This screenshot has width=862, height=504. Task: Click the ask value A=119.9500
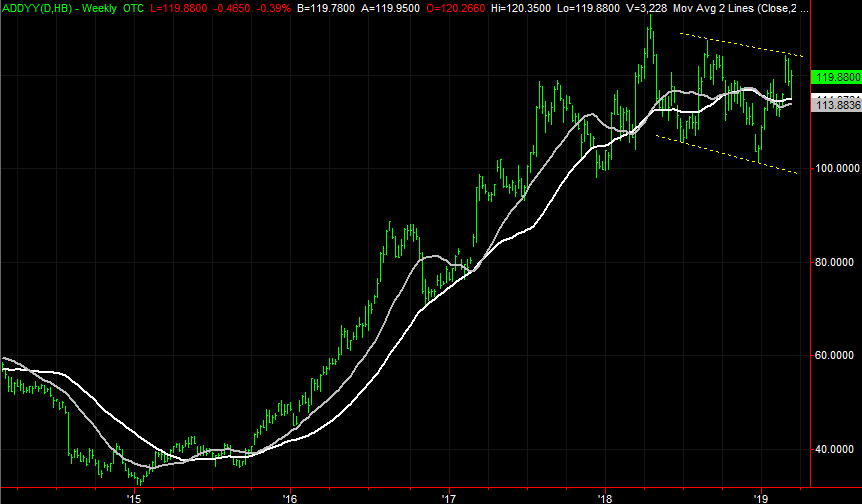coord(390,8)
